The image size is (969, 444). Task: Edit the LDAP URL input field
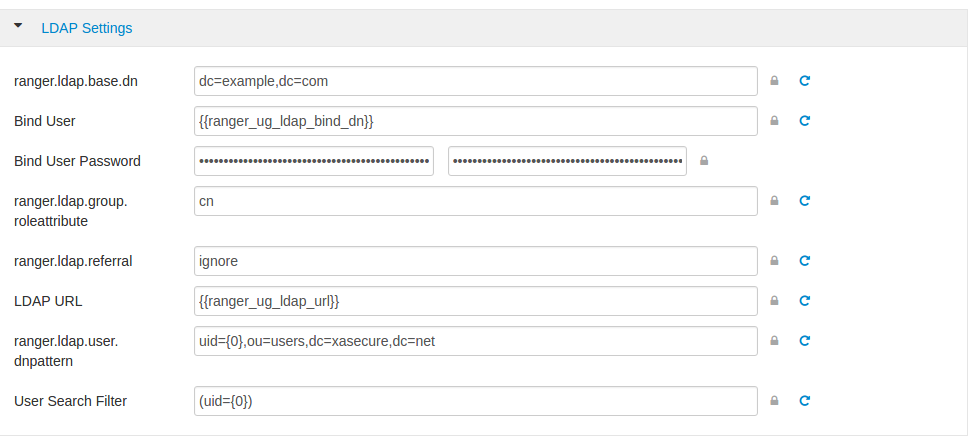tap(475, 301)
